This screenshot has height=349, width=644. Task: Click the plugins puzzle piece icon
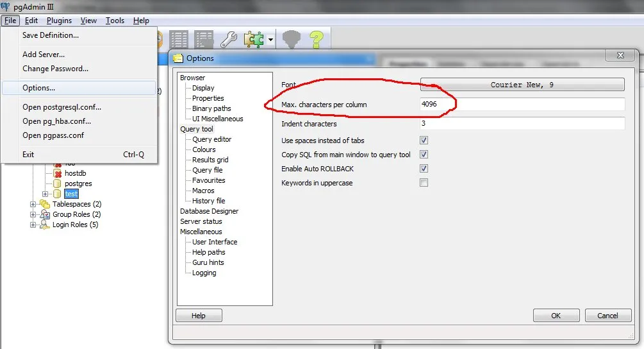[254, 40]
